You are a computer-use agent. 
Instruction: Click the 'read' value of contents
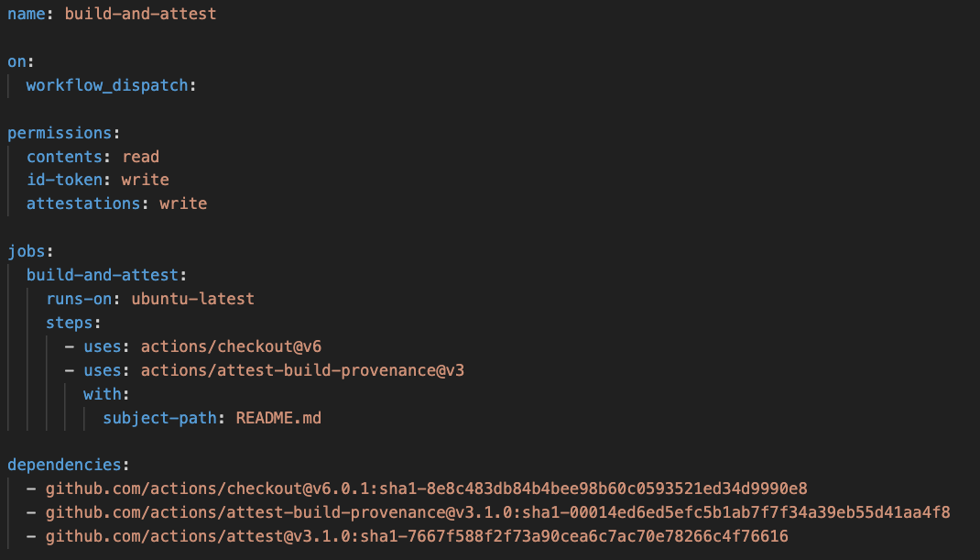(141, 157)
